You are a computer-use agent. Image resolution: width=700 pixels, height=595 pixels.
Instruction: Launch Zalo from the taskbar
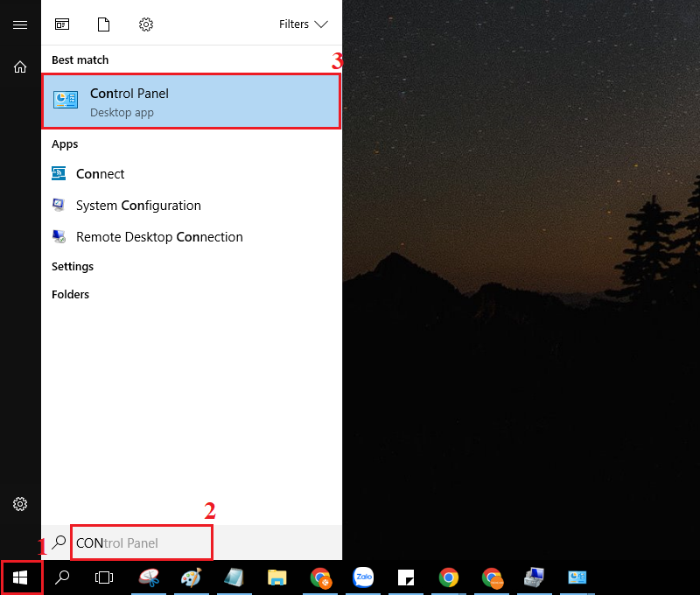[x=363, y=577]
